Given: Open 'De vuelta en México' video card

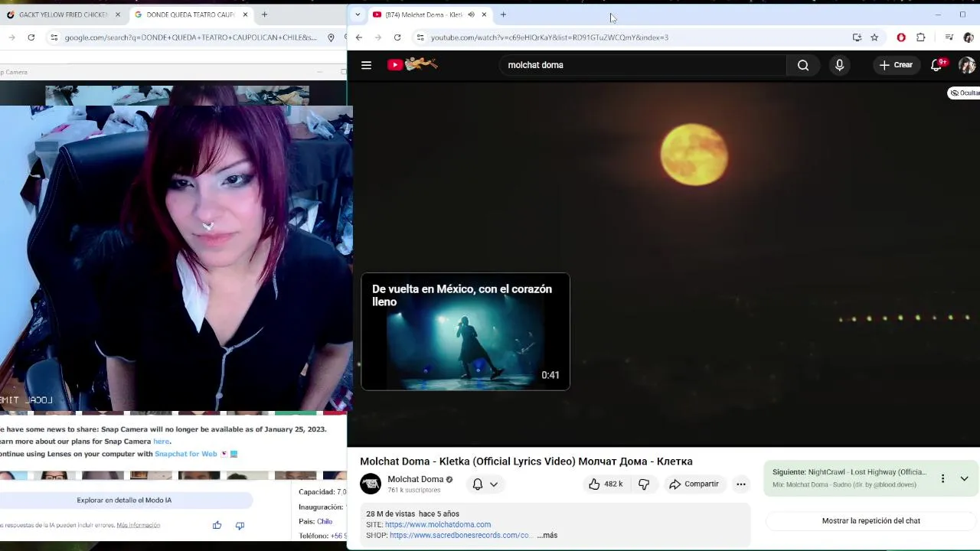Looking at the screenshot, I should click(x=465, y=331).
